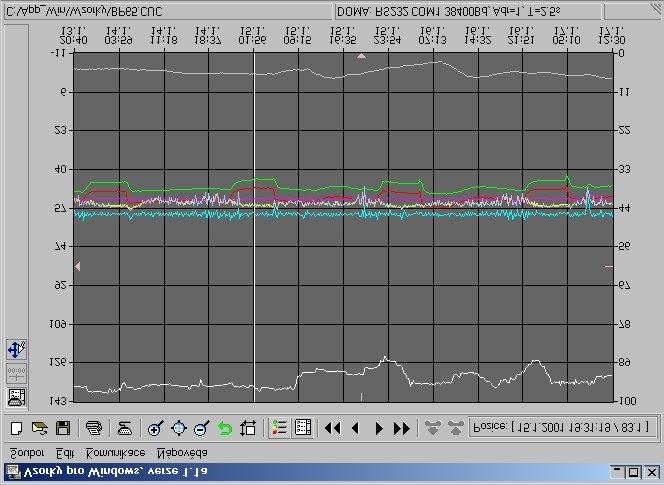Click the Print icon in toolbar
Viewport: 664px width, 485px height.
pyautogui.click(x=94, y=428)
